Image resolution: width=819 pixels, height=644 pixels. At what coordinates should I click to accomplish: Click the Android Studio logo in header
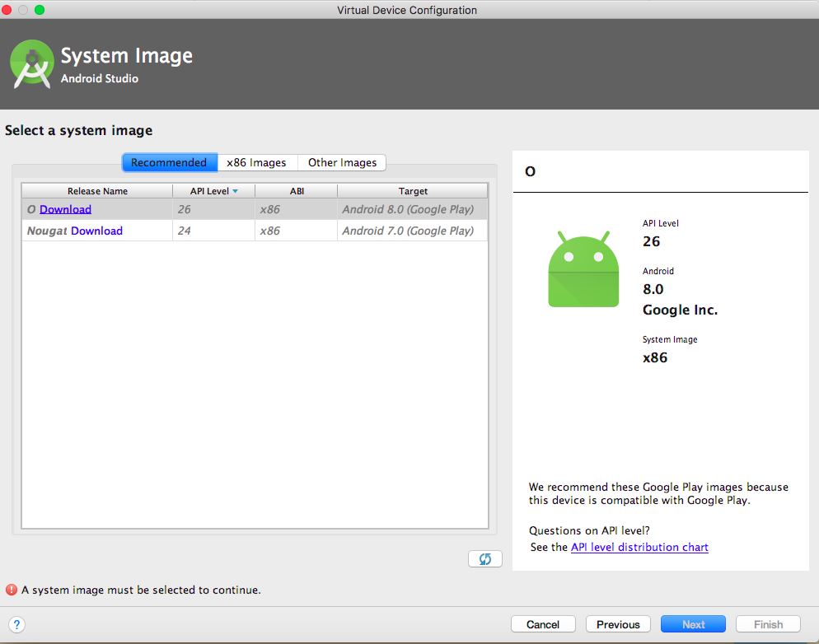pos(32,65)
